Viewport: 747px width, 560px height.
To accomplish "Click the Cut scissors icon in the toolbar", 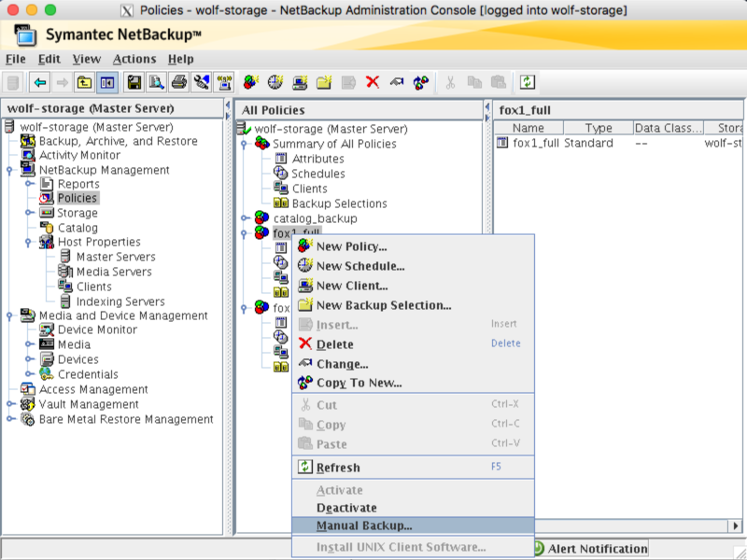I will coord(451,82).
